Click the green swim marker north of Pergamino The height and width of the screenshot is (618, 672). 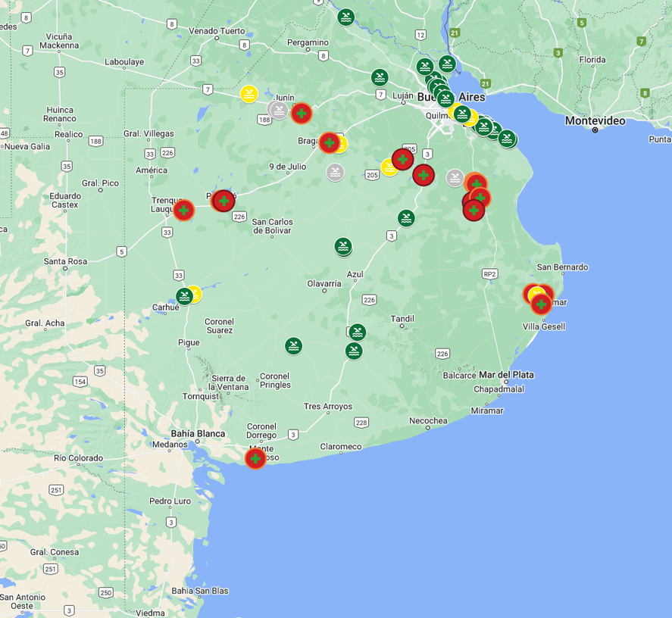pyautogui.click(x=346, y=17)
